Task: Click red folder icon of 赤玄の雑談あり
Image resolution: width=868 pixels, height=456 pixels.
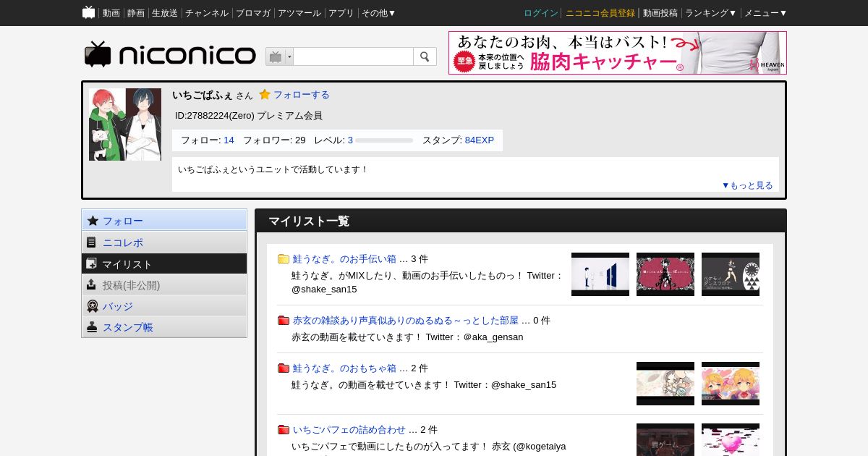Action: pos(284,321)
